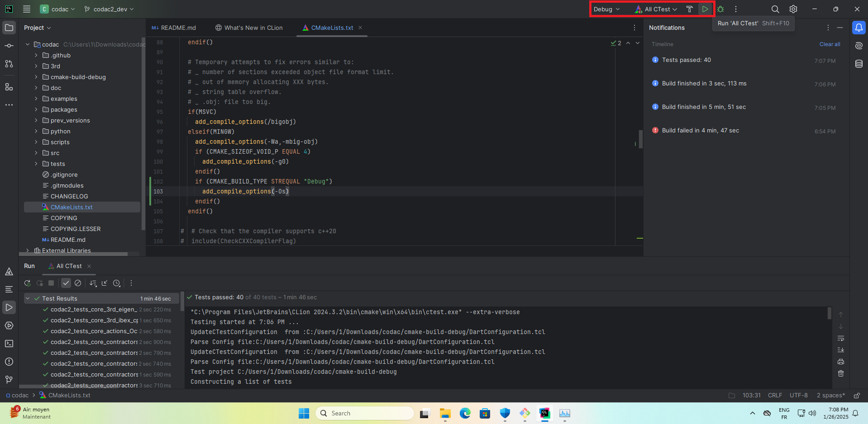This screenshot has width=868, height=424.
Task: Open the AI Assistant spiral icon
Action: point(858,46)
